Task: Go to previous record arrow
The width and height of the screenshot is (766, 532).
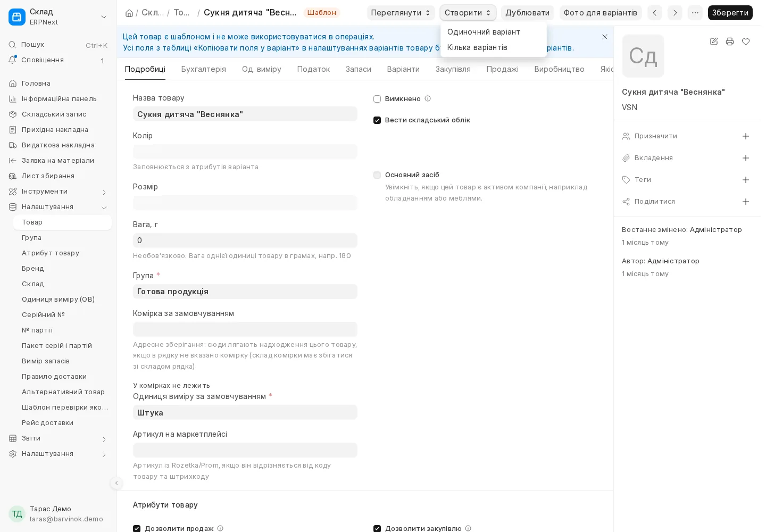Action: (655, 13)
